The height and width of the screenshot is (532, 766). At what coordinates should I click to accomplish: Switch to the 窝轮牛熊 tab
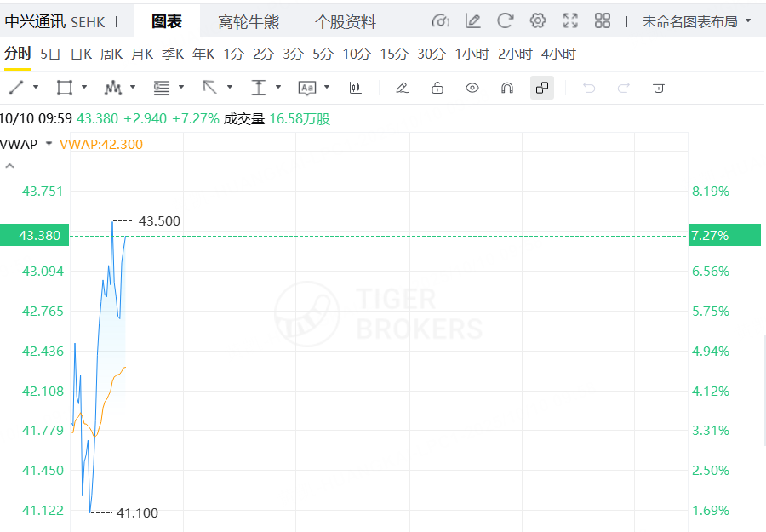[249, 22]
